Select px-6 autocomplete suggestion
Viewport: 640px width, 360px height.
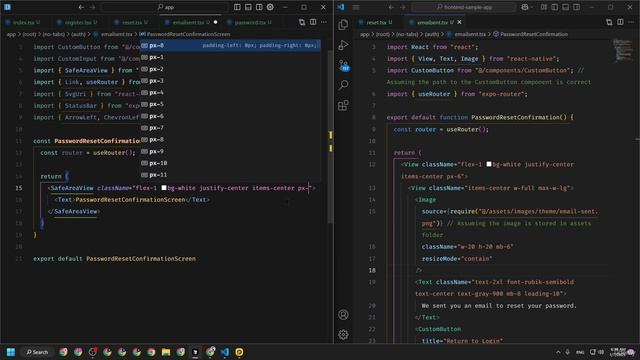pyautogui.click(x=230, y=116)
